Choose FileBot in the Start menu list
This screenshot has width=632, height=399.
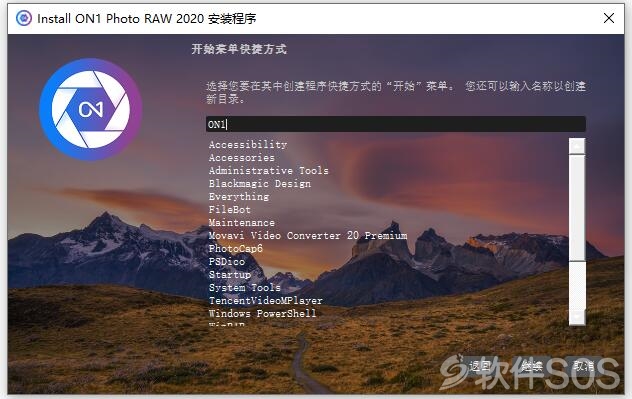click(x=229, y=210)
